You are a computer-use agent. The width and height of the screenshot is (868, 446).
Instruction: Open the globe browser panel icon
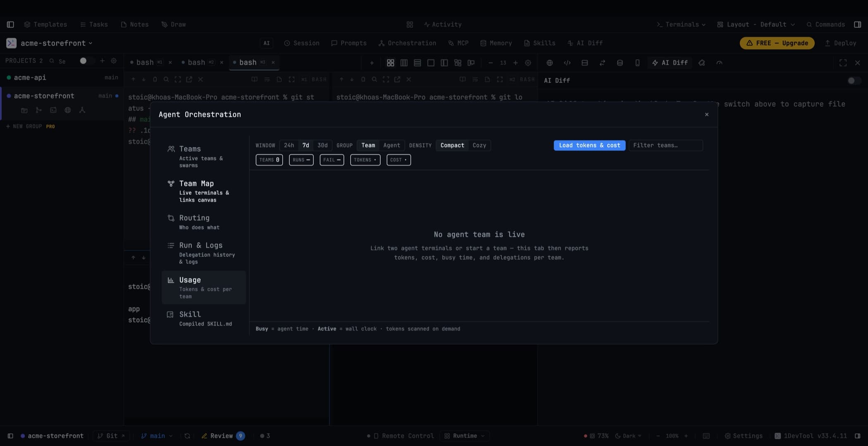(549, 63)
